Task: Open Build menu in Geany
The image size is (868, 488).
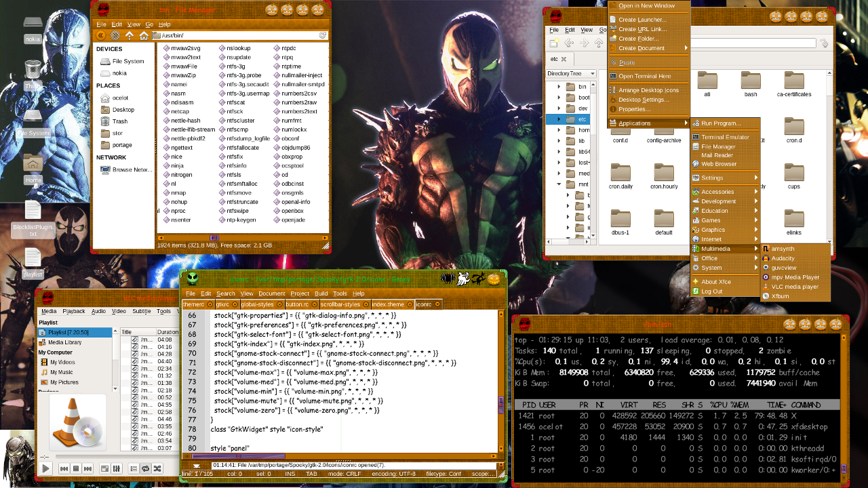Action: coord(321,293)
